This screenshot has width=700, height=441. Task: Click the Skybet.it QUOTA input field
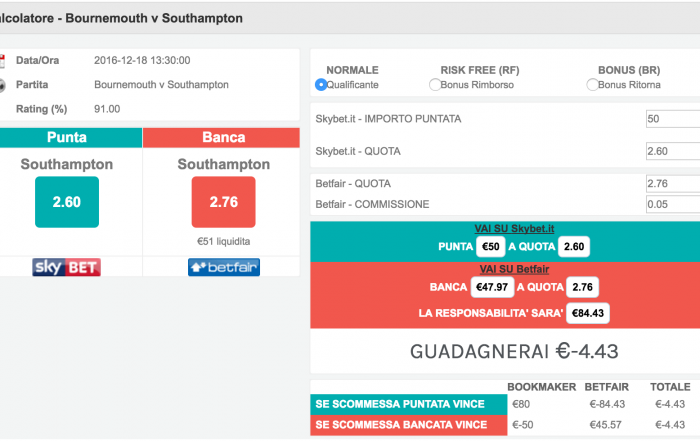[x=673, y=151]
